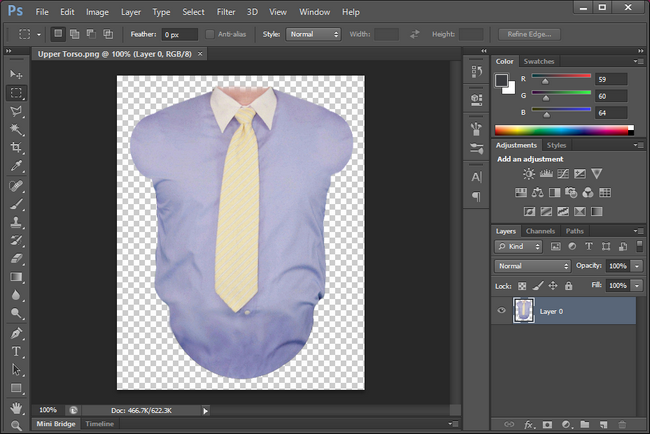Screen dimensions: 650x434
Task: Add a Levels adjustment
Action: [x=546, y=174]
